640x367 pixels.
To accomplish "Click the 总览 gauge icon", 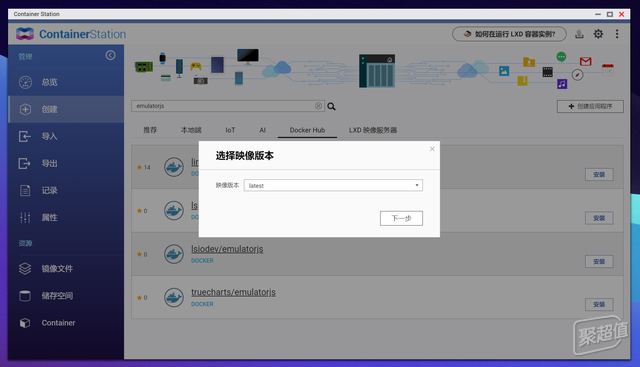I will pos(25,82).
